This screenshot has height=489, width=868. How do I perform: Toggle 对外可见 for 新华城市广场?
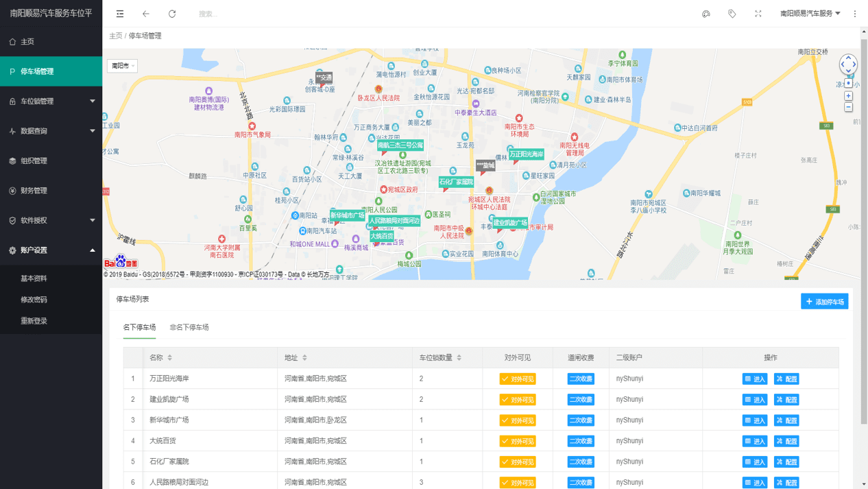coord(518,420)
